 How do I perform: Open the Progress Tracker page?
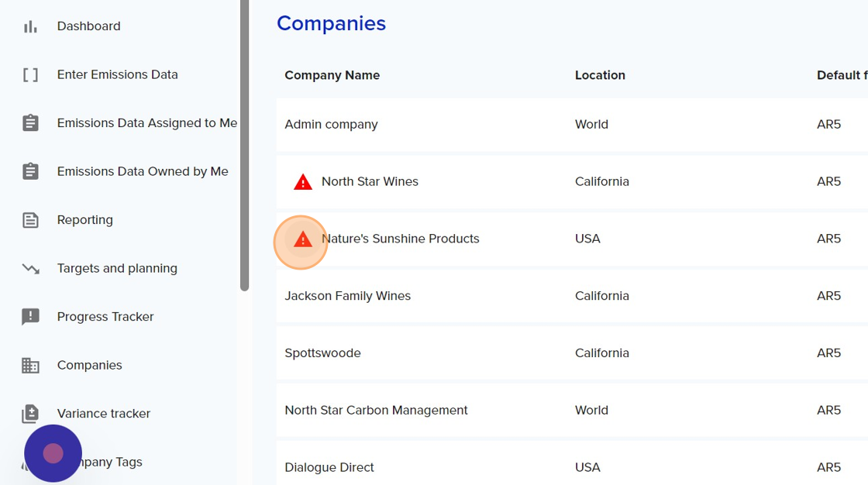(x=105, y=317)
